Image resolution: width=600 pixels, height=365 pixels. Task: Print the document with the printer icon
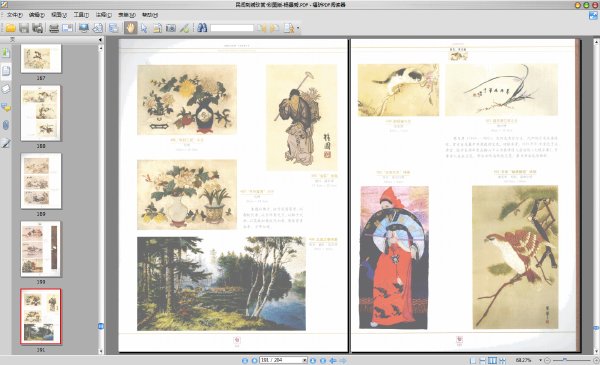54,28
